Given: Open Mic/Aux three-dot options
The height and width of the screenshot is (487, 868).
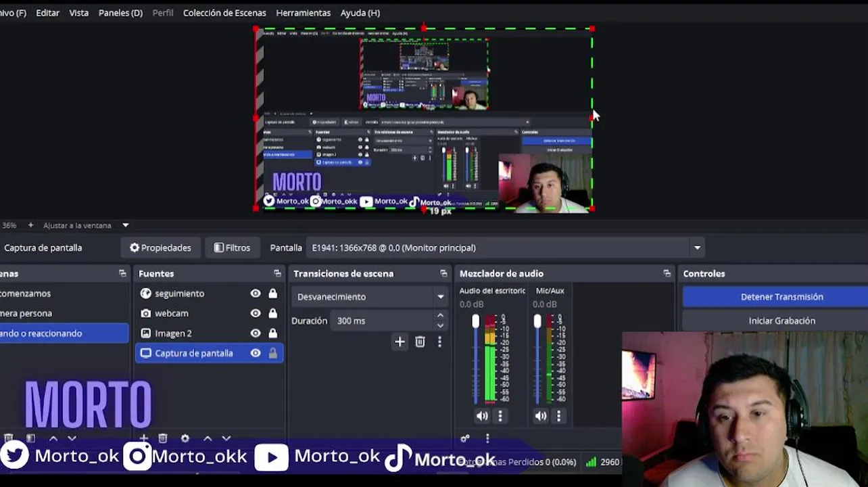Looking at the screenshot, I should pyautogui.click(x=558, y=417).
